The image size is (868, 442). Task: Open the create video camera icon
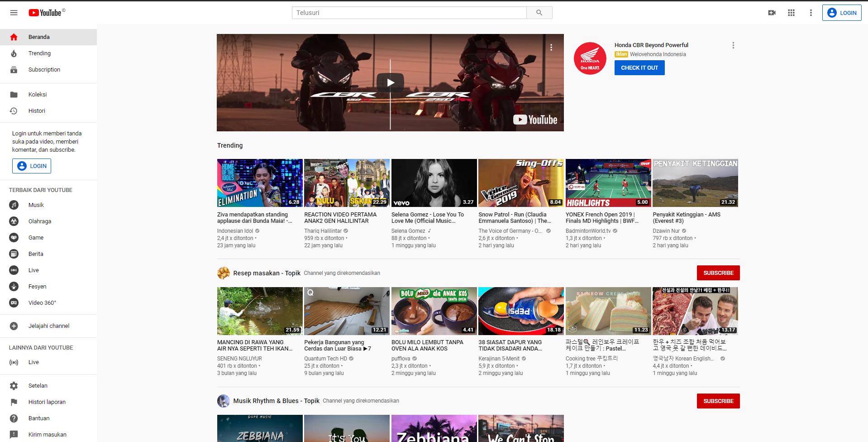click(x=772, y=13)
